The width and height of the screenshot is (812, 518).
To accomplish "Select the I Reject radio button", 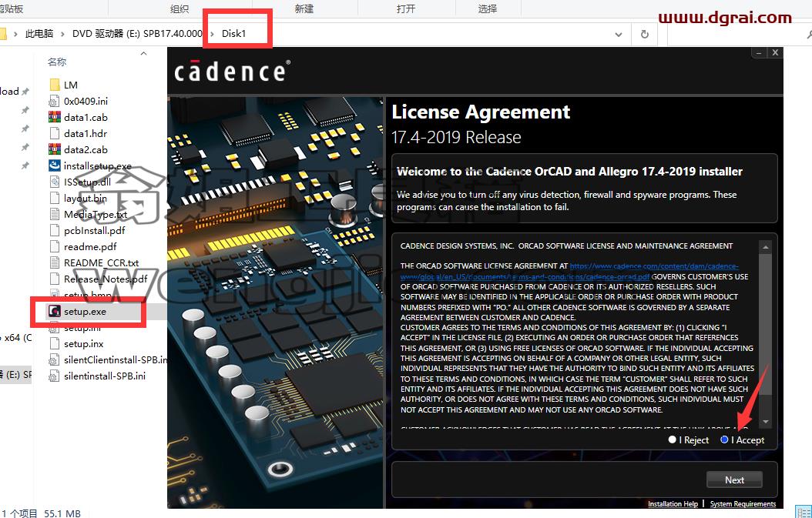I will [673, 439].
